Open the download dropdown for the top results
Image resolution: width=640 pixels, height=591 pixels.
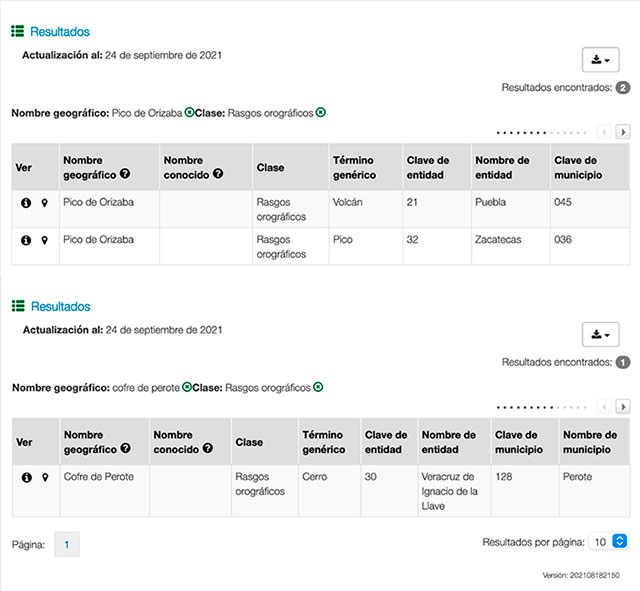[x=600, y=60]
